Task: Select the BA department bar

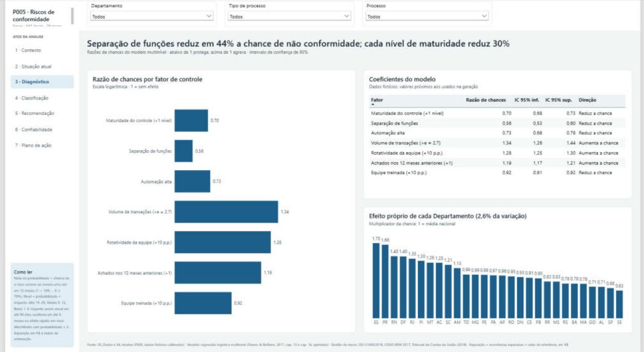Action: tap(574, 301)
